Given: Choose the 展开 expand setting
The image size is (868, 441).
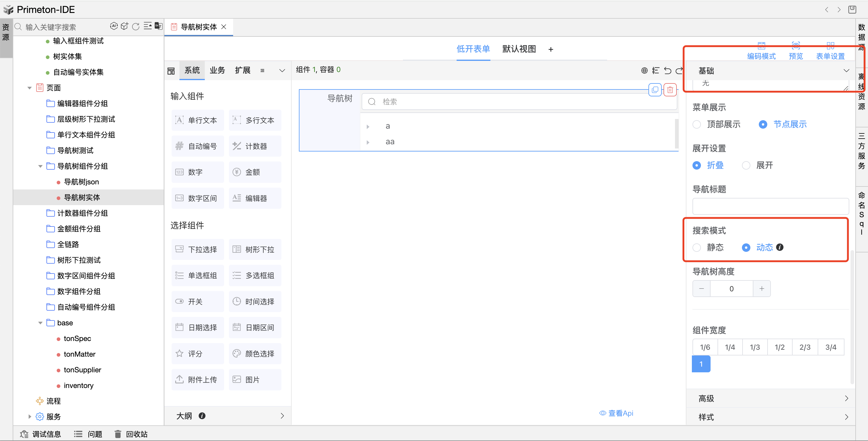Looking at the screenshot, I should coord(746,165).
